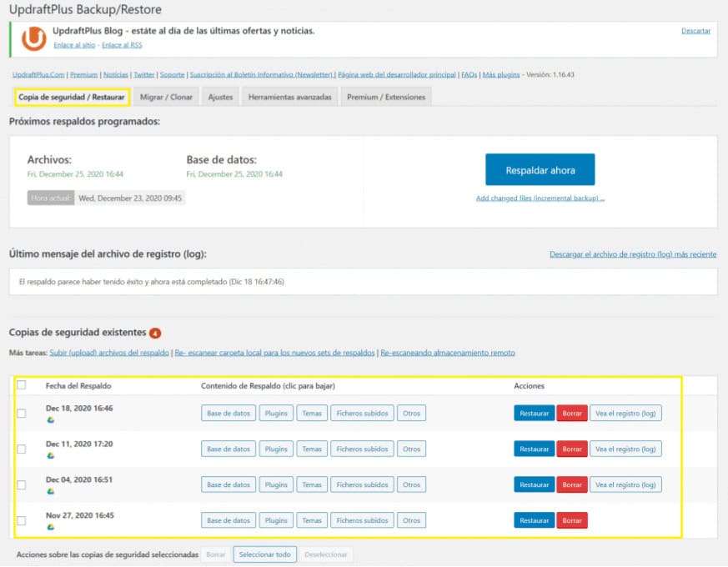728x567 pixels.
Task: View the log for Dec 11 backup
Action: click(x=625, y=449)
